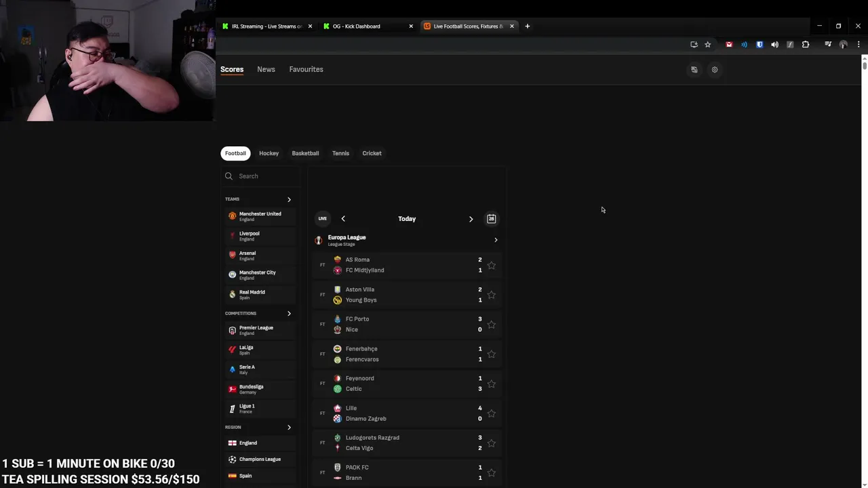
Task: Open the Gmail extension icon
Action: pos(729,45)
